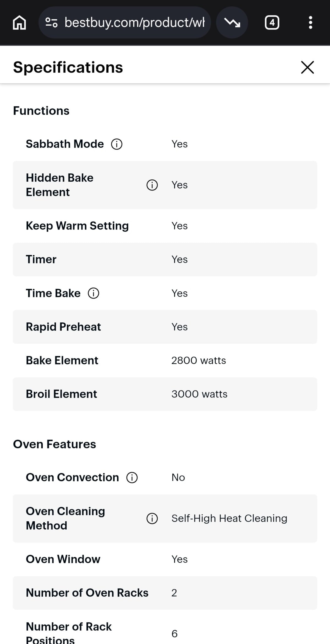Tap the Broil Element 3000 watts row

[165, 394]
